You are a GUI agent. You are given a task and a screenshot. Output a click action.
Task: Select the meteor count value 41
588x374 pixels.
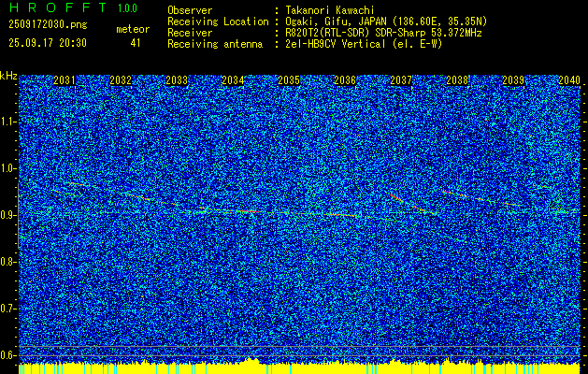136,43
